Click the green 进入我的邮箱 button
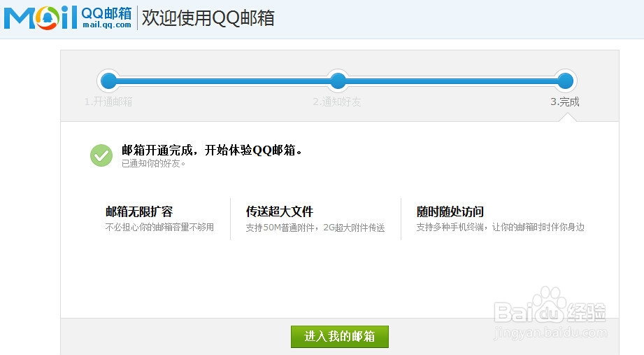The image size is (644, 355). (x=340, y=337)
